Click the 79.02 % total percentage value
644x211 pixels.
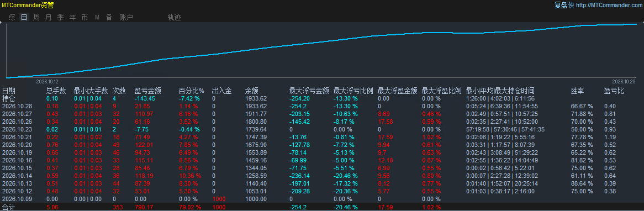190,207
